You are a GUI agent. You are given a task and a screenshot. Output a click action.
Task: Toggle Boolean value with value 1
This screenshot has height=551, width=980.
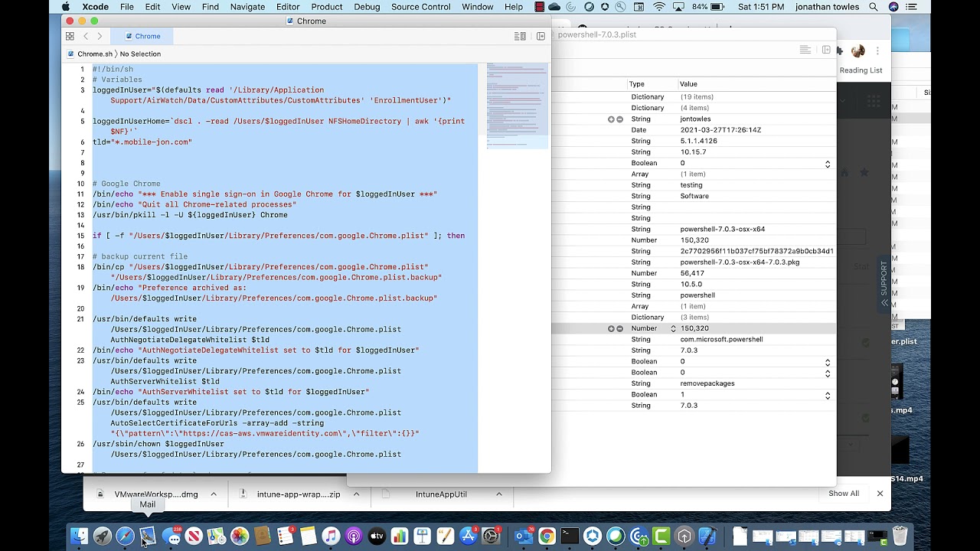pos(828,395)
